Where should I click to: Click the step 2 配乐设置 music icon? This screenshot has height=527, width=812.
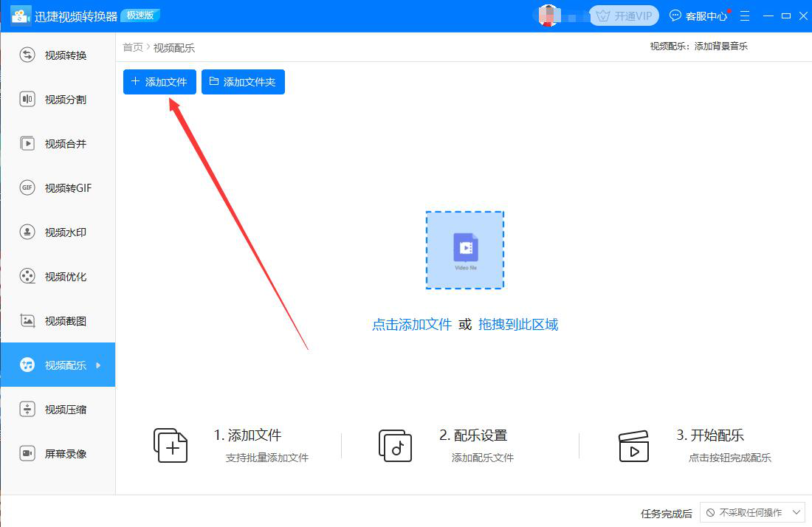(x=395, y=445)
